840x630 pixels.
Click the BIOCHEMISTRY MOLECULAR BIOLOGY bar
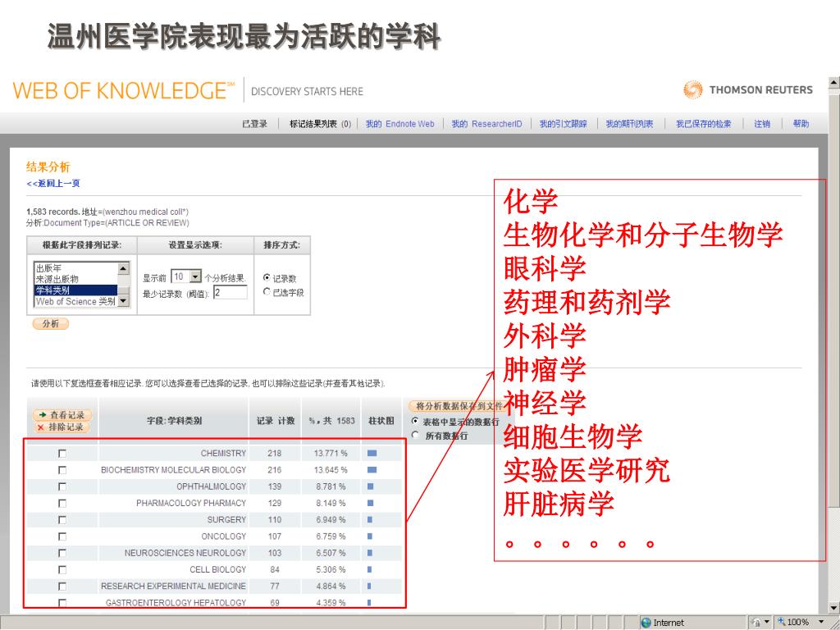tap(372, 470)
